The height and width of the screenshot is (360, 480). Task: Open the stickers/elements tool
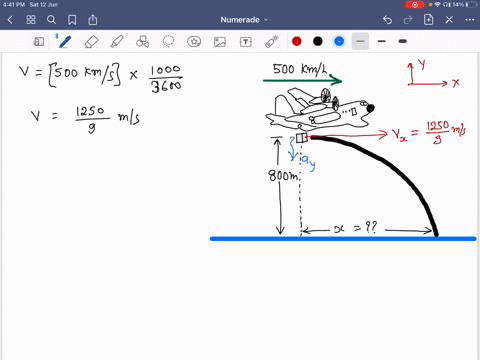[194, 42]
